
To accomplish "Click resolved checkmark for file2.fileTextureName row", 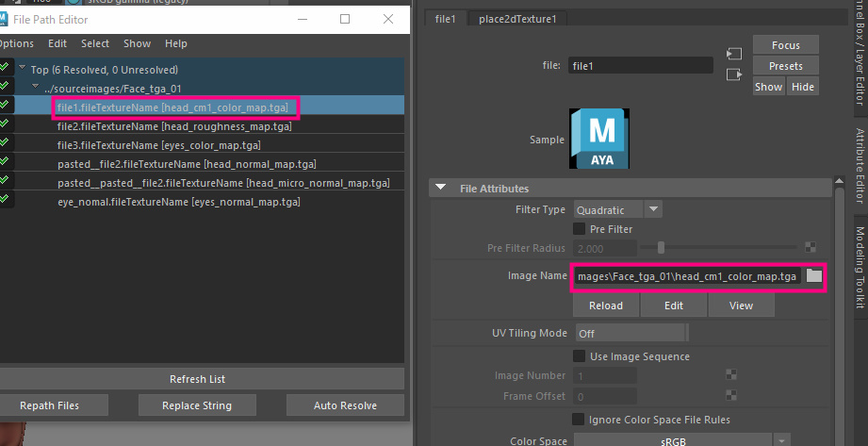I will [x=5, y=123].
